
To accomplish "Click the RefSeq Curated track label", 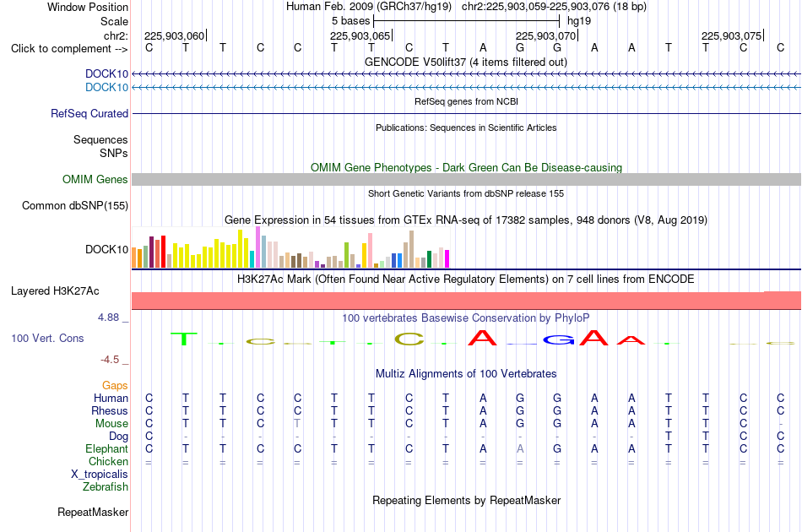I will [x=89, y=113].
